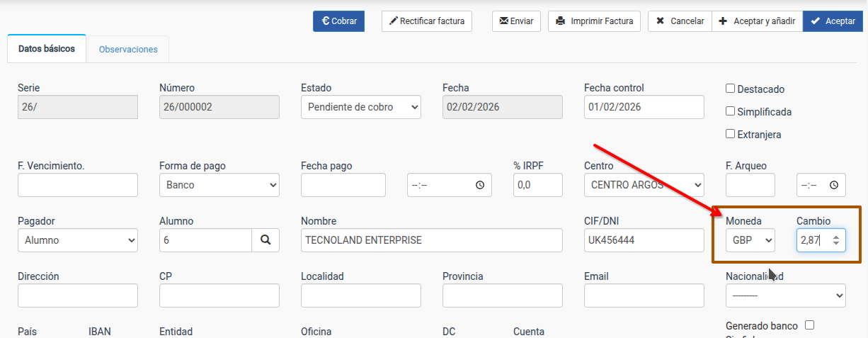Click Cancelar with the X icon

(679, 21)
